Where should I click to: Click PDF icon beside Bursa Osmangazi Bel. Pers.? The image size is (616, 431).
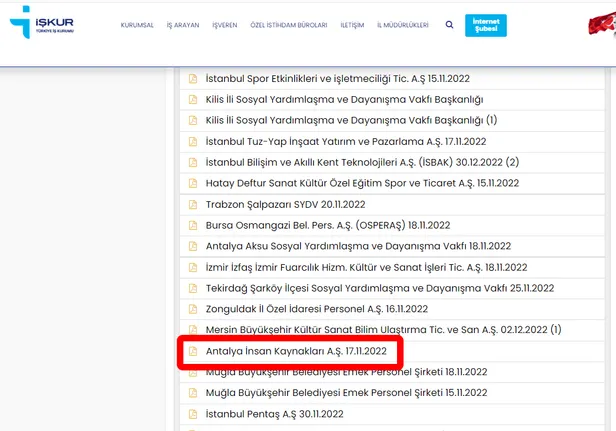pos(194,225)
